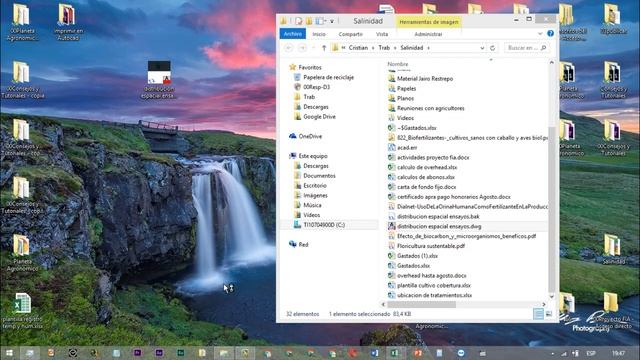The image size is (640, 360).
Task: Click the search magnifier icon
Action: tap(543, 48)
